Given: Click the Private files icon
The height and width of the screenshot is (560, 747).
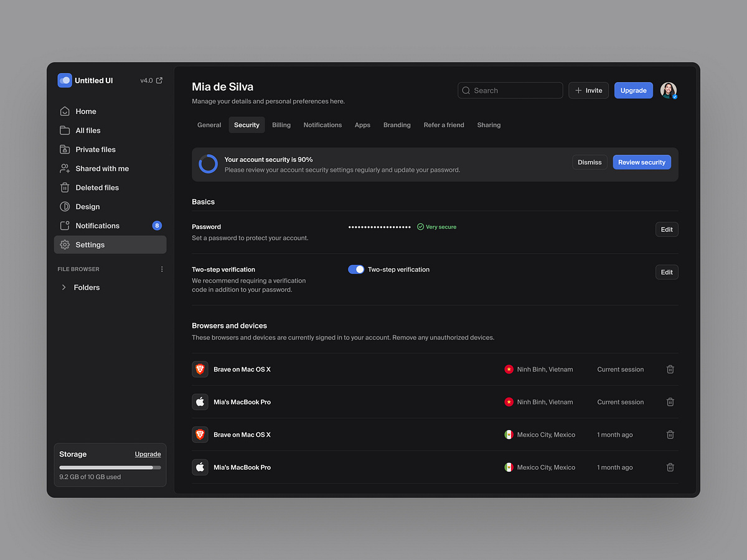Looking at the screenshot, I should pos(65,149).
